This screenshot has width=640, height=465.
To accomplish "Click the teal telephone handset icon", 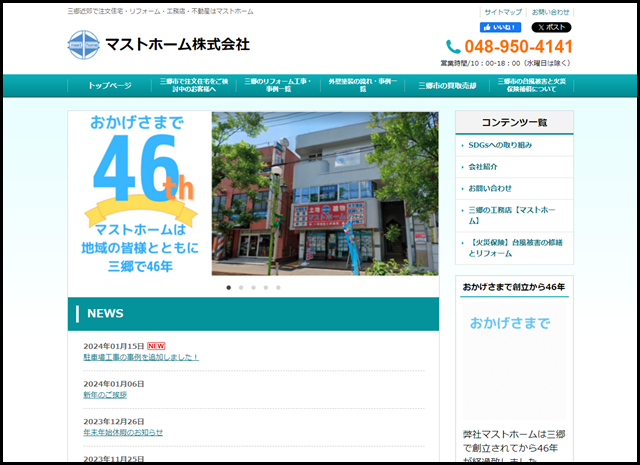I will pyautogui.click(x=453, y=47).
